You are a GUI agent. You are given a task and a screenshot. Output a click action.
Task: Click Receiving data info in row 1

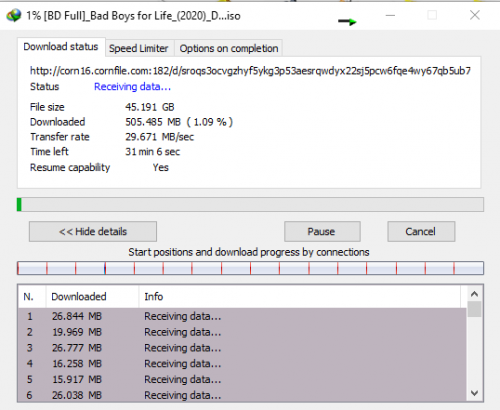tap(182, 316)
